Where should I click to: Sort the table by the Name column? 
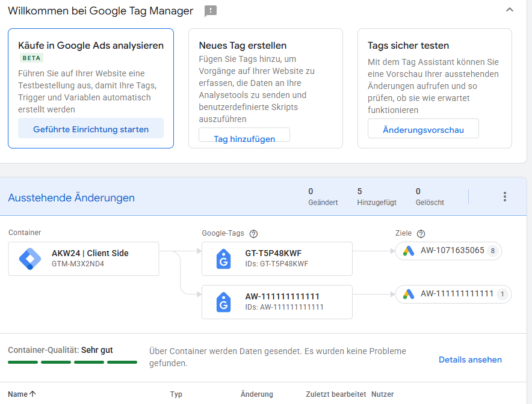pos(22,394)
